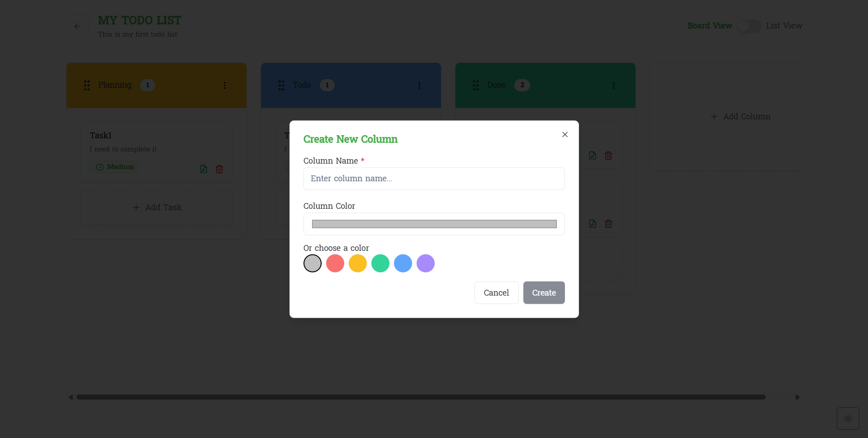This screenshot has width=868, height=438.
Task: Open the Done column options menu
Action: tap(614, 85)
